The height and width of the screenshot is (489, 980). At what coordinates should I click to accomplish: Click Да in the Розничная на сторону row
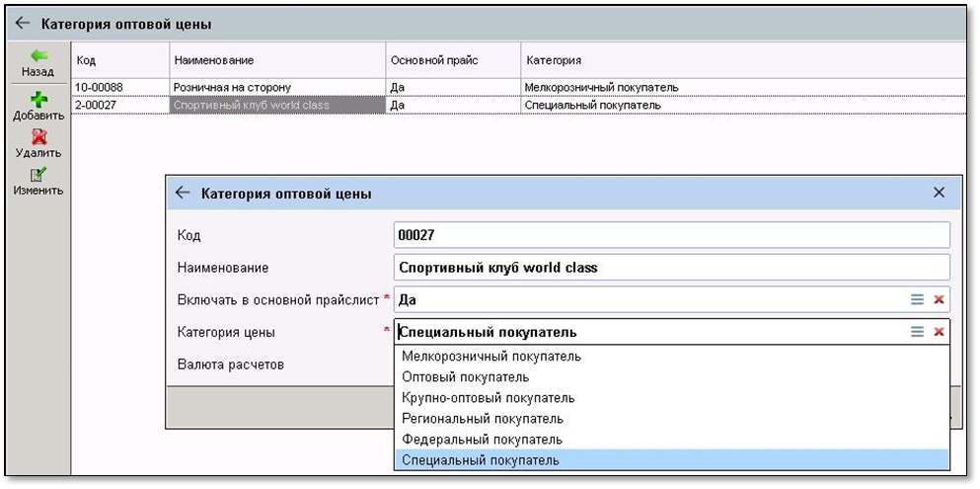point(453,88)
